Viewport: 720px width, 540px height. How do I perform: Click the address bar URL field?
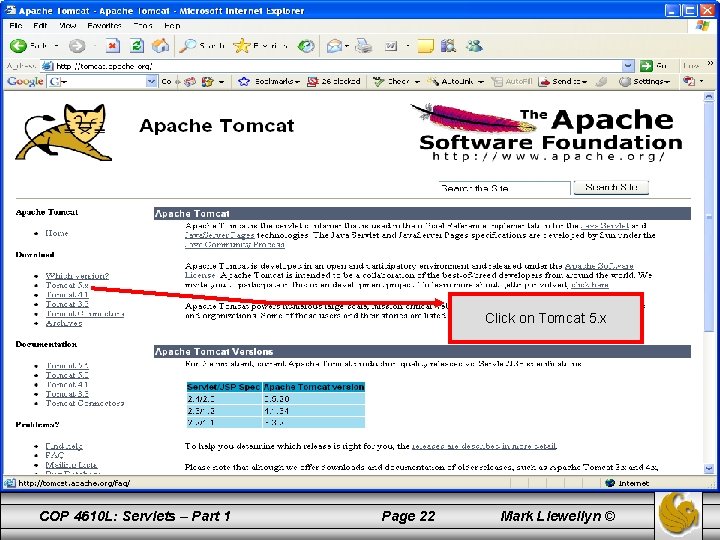click(339, 66)
